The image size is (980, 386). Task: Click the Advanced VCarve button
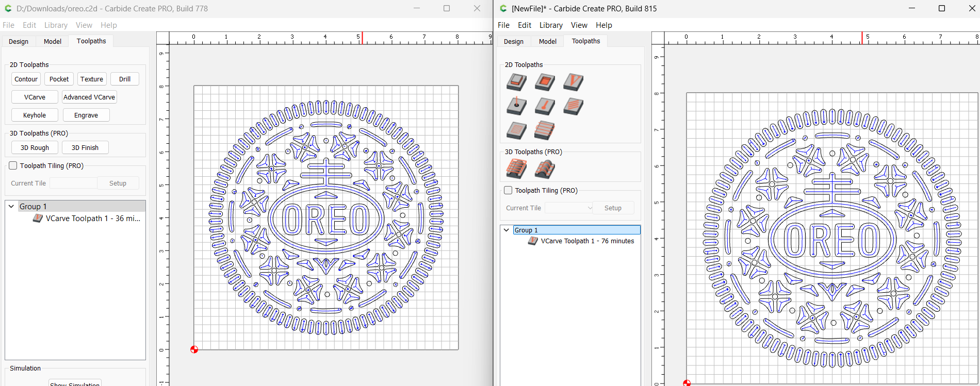89,97
